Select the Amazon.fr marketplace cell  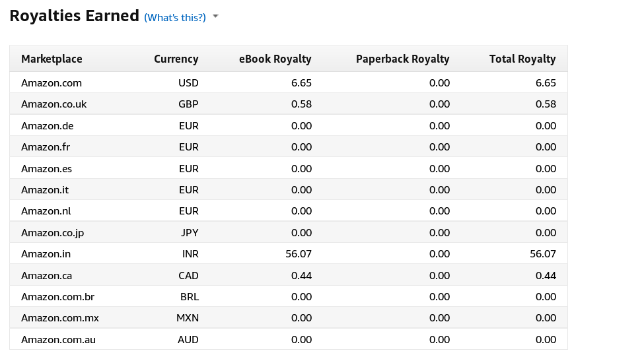46,147
